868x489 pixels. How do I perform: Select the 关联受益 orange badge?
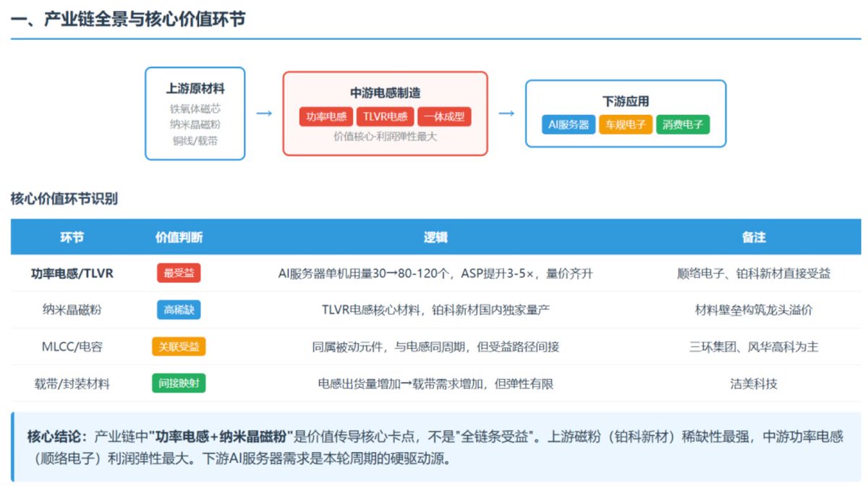pos(179,346)
